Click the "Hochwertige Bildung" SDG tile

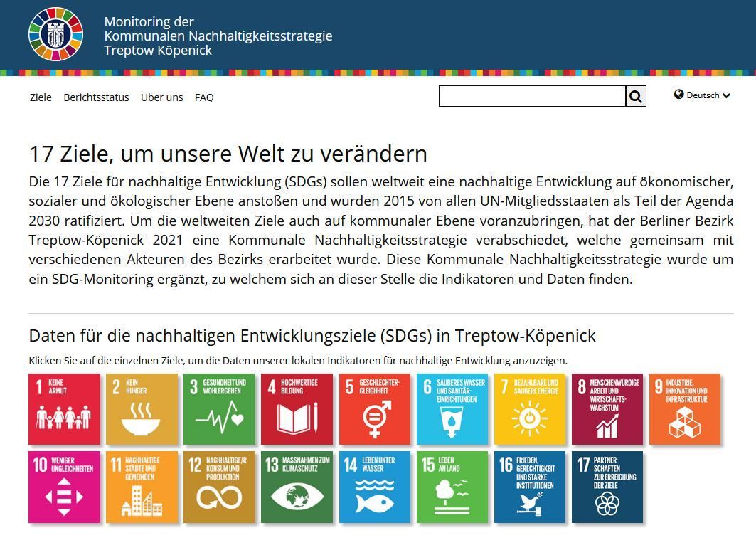pos(297,409)
